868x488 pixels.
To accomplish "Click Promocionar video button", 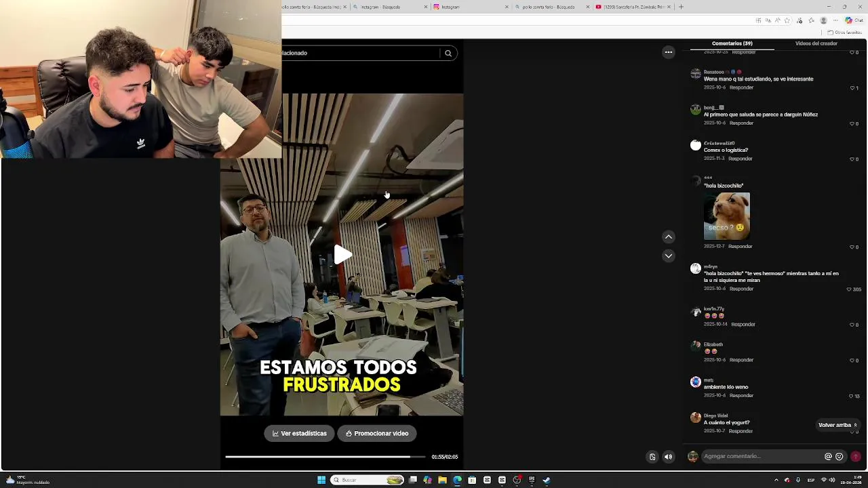I will [377, 434].
